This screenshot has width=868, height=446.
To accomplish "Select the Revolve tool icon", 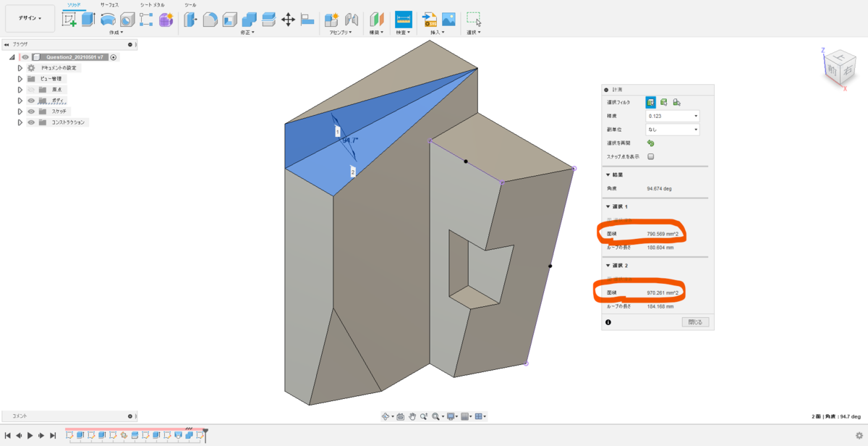I will [108, 20].
